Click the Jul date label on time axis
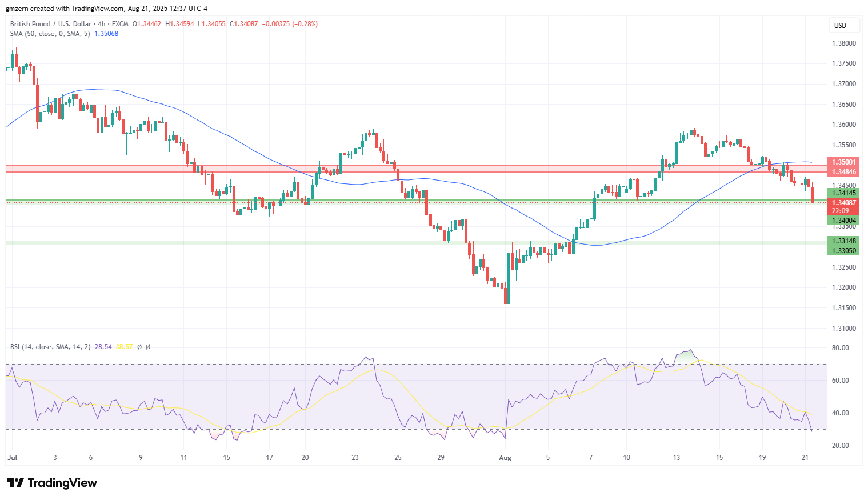868x500 pixels. [x=12, y=458]
